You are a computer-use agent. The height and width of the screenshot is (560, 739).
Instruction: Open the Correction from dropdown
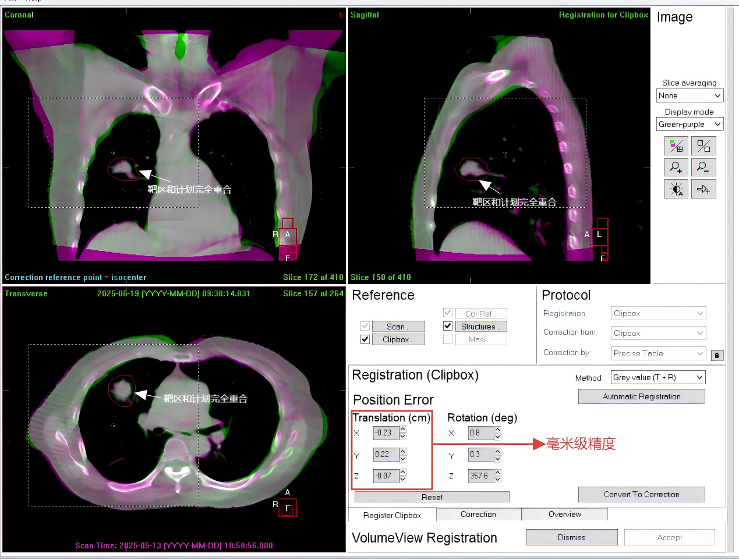(x=659, y=333)
